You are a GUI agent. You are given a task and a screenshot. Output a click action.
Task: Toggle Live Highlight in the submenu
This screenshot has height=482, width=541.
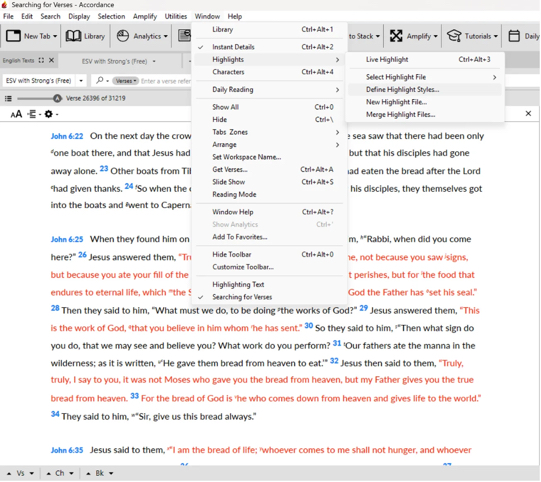point(424,60)
